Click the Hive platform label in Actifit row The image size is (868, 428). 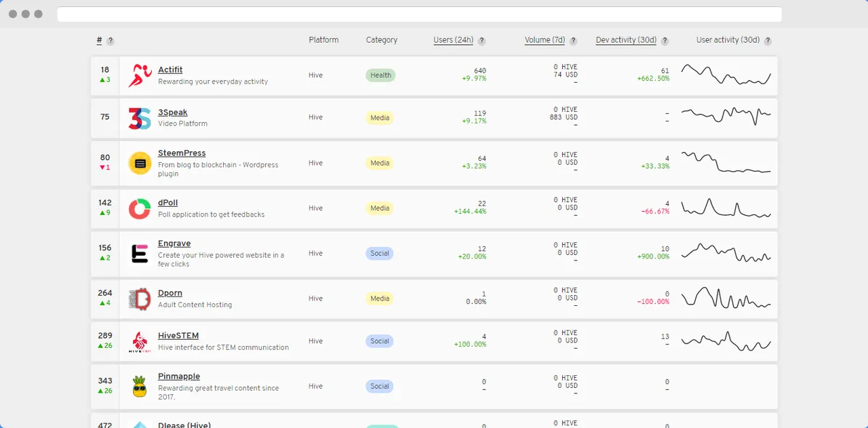pos(315,75)
